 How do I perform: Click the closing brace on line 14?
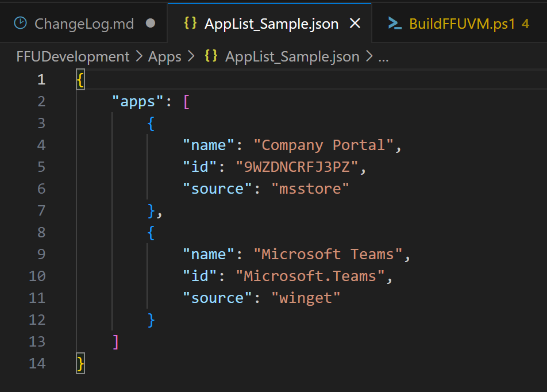point(80,364)
